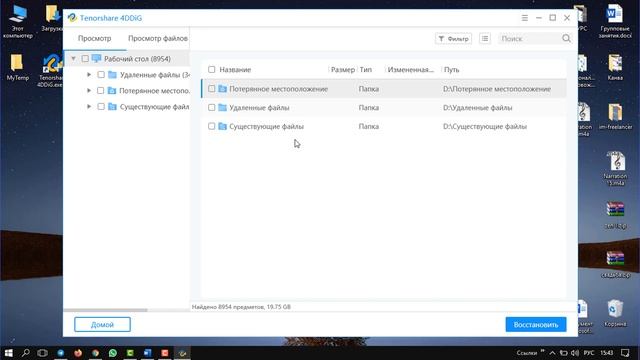
Task: Show hidden tray icons chevron
Action: (552, 353)
